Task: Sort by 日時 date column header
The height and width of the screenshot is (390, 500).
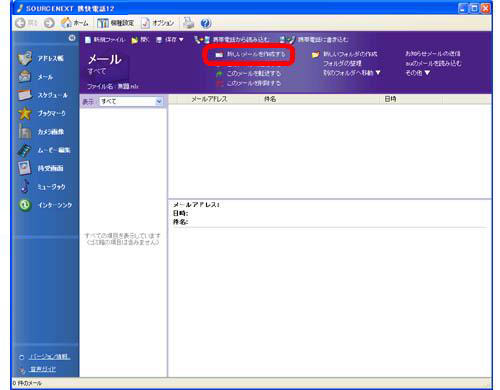Action: point(390,99)
